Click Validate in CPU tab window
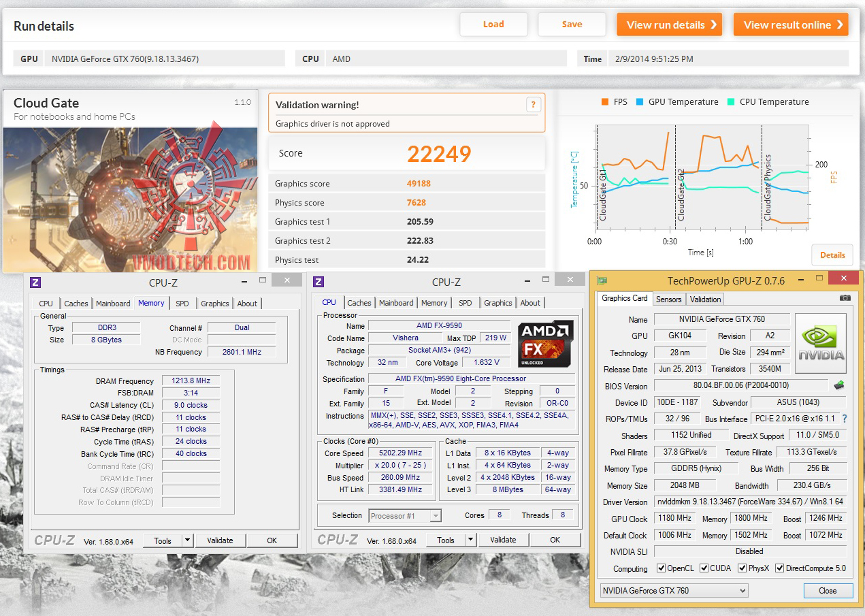This screenshot has height=616, width=865. tap(503, 540)
